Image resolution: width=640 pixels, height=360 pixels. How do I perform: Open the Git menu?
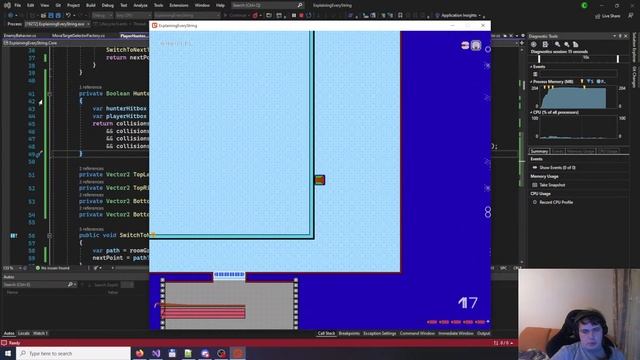(58, 5)
